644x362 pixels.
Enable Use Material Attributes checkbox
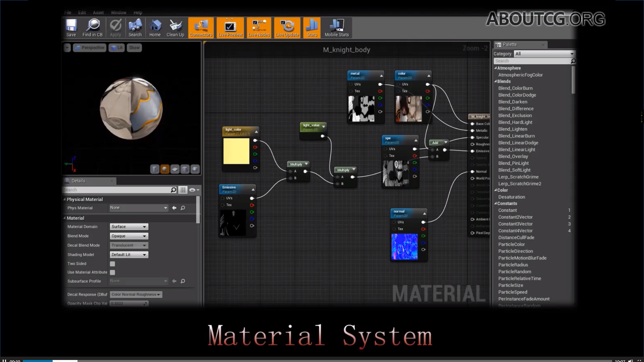coord(112,273)
